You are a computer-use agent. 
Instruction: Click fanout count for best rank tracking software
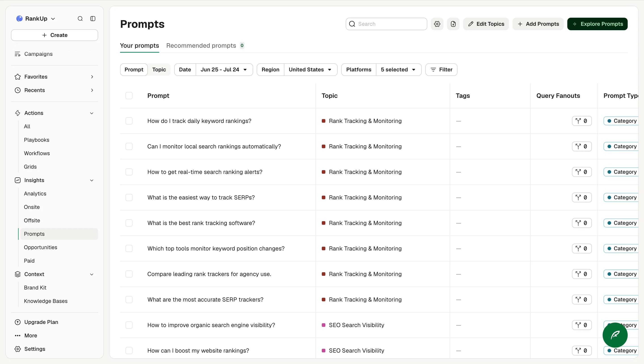pyautogui.click(x=582, y=223)
